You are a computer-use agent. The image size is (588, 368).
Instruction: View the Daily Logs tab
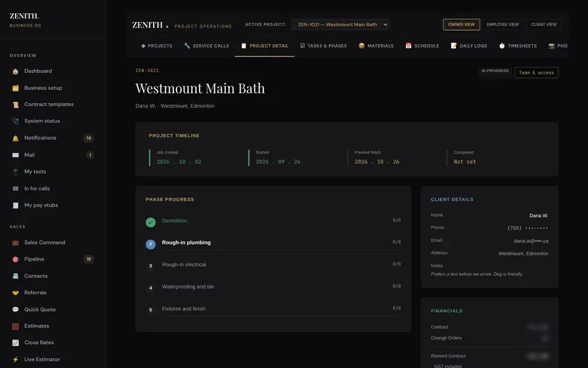coord(469,46)
